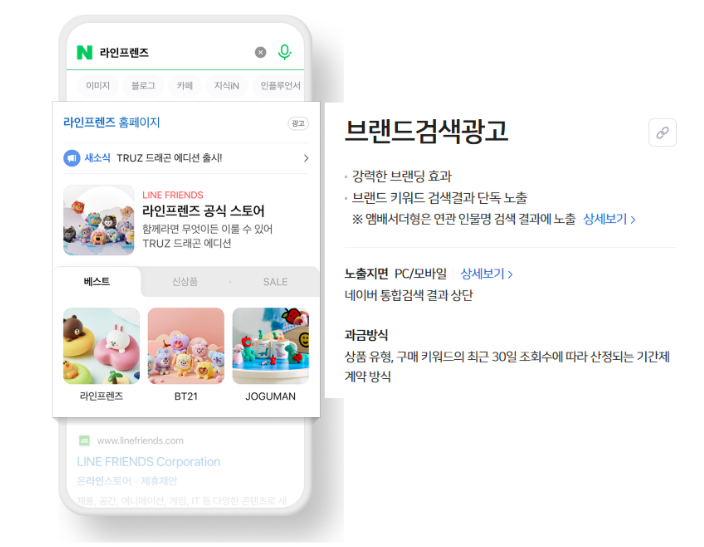Click the BT21 product thumbnail
The height and width of the screenshot is (547, 704).
click(x=186, y=346)
